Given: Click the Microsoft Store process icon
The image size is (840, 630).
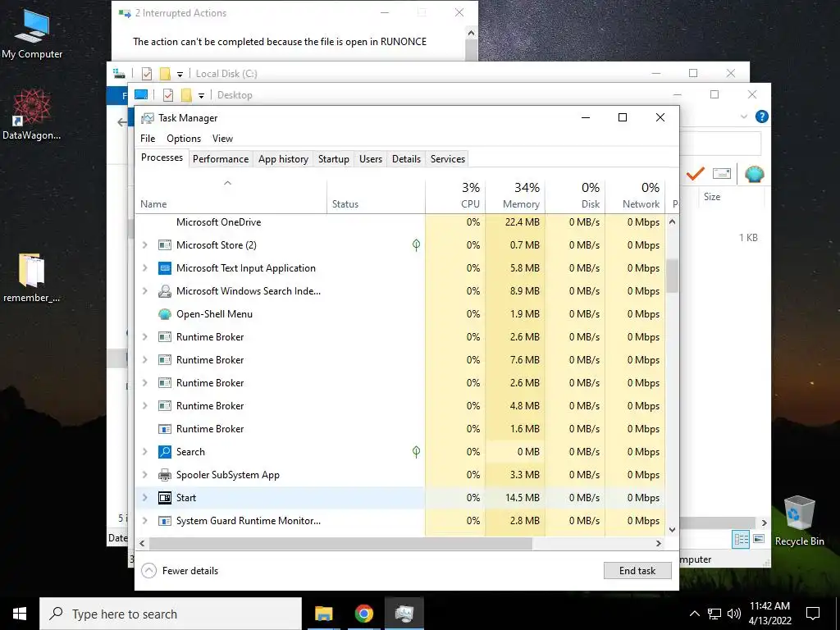Looking at the screenshot, I should pyautogui.click(x=164, y=245).
